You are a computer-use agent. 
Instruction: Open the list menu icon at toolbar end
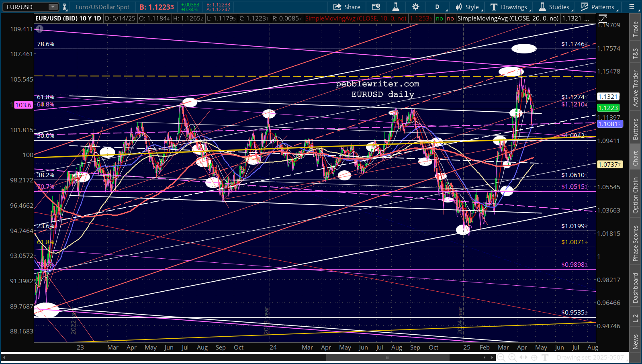(632, 7)
